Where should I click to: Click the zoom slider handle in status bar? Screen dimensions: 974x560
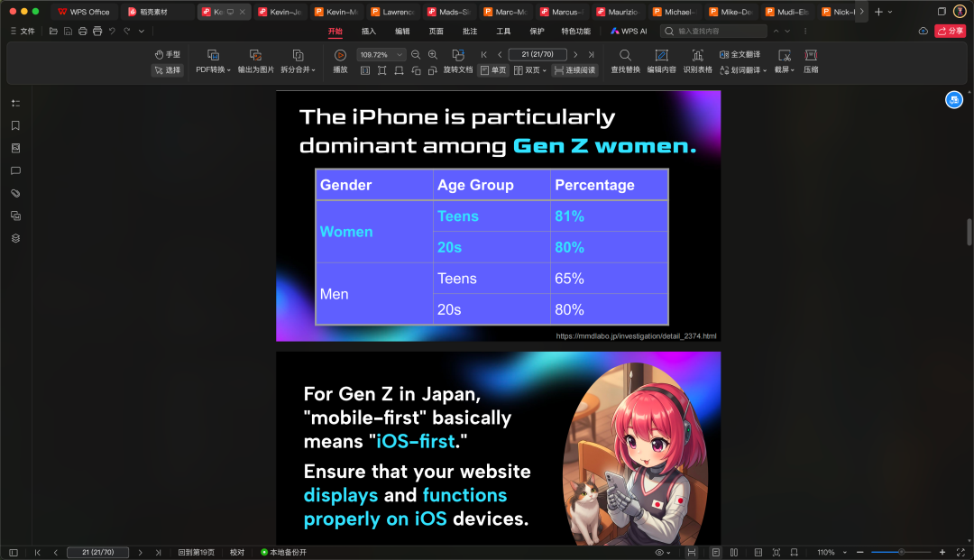pyautogui.click(x=901, y=552)
